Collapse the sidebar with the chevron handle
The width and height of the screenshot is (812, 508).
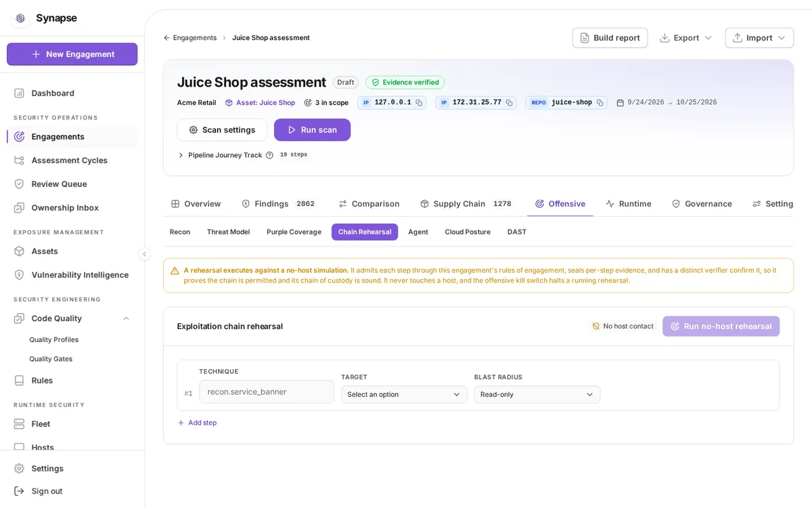coord(144,254)
